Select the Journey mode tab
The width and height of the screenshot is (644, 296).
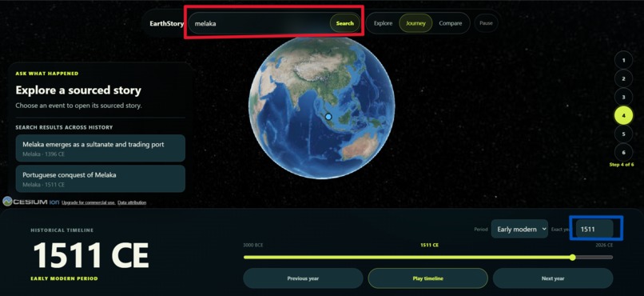pos(415,23)
